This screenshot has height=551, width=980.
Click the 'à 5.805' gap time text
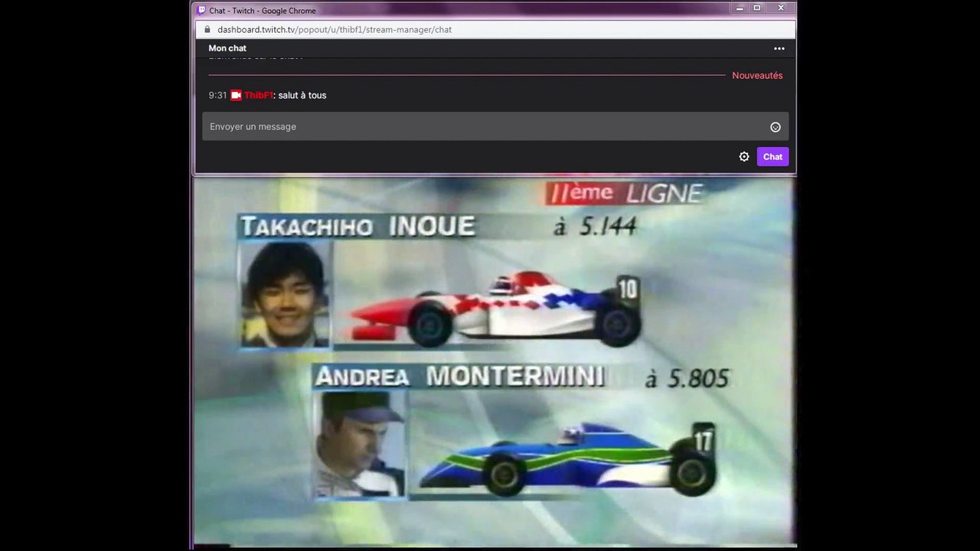pos(687,377)
